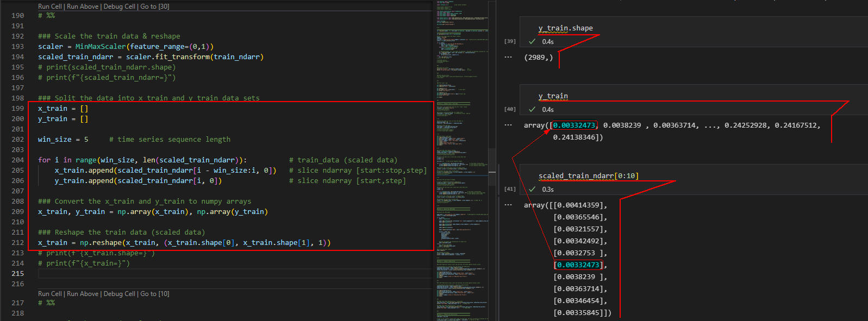Click the Go to [10] code lens
The image size is (868, 321).
tap(155, 294)
